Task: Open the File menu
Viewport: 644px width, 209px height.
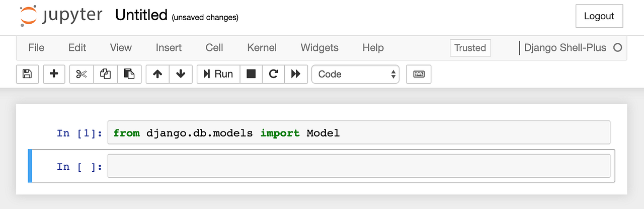Action: (36, 48)
